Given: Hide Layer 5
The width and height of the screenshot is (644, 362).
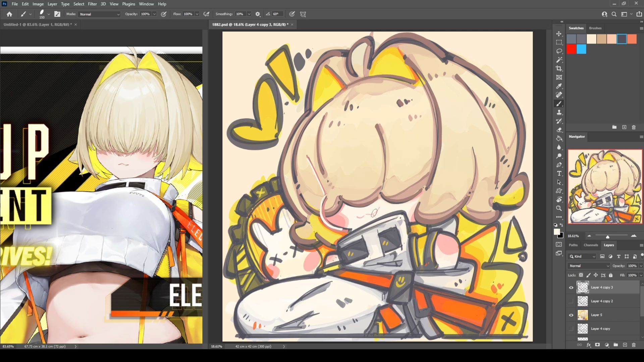Looking at the screenshot, I should (x=571, y=315).
